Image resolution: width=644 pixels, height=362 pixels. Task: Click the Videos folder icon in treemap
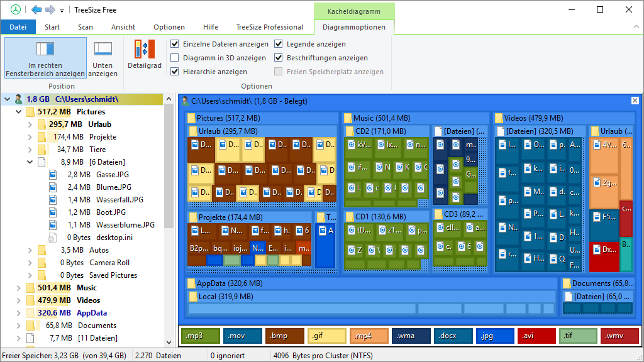click(x=499, y=118)
